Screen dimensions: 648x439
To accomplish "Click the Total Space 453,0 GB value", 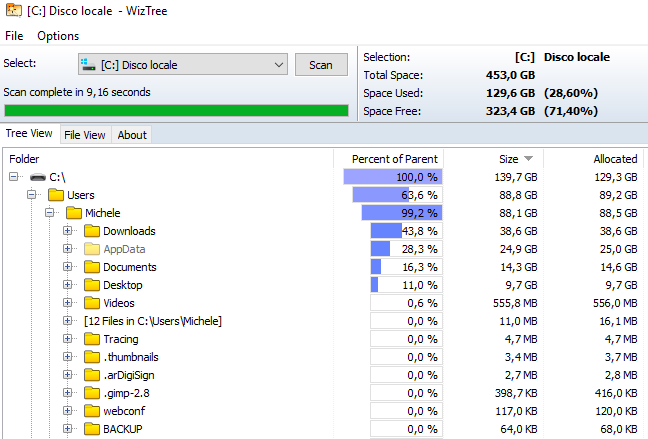I will tap(510, 75).
